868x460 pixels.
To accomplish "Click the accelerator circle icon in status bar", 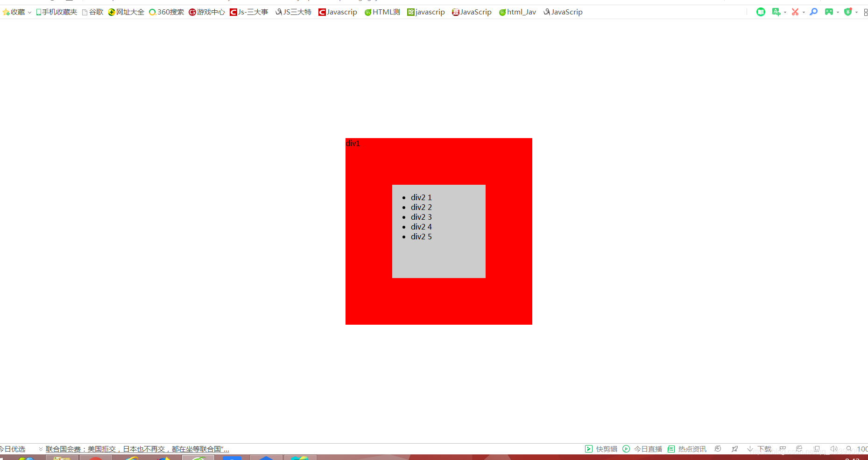I will [718, 449].
